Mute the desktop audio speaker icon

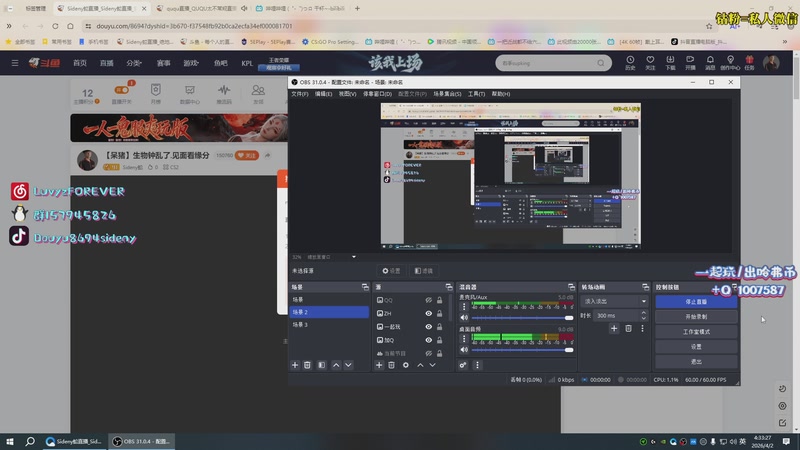pos(464,350)
